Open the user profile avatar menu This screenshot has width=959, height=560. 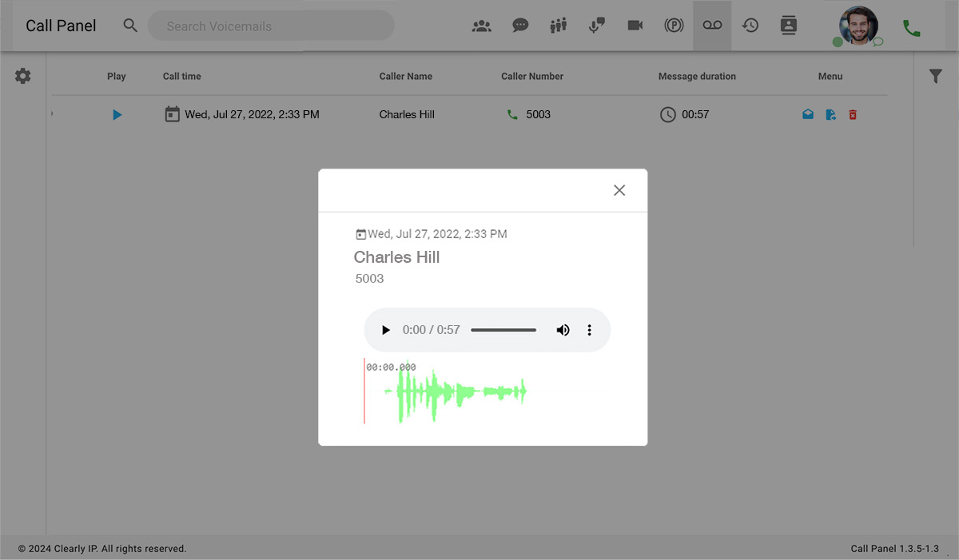click(858, 26)
